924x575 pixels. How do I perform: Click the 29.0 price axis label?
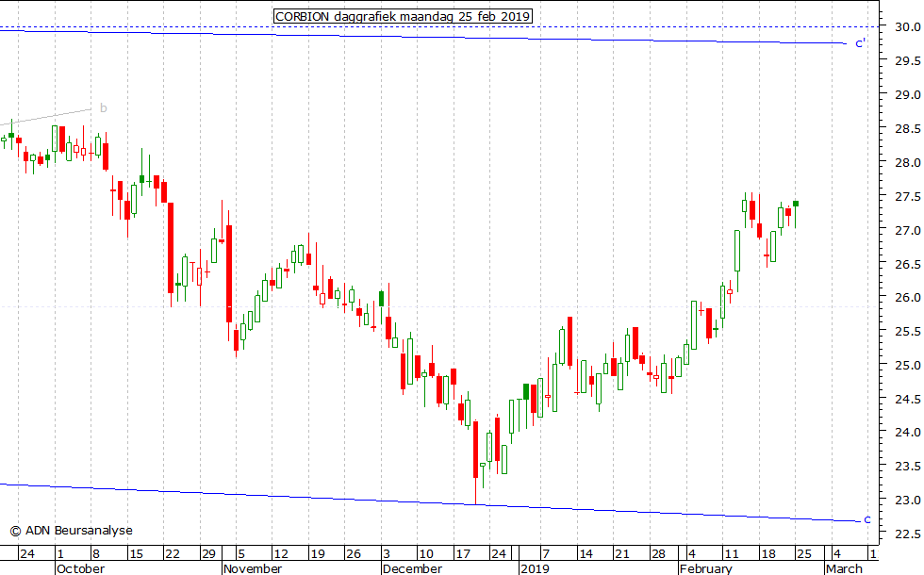coord(907,95)
